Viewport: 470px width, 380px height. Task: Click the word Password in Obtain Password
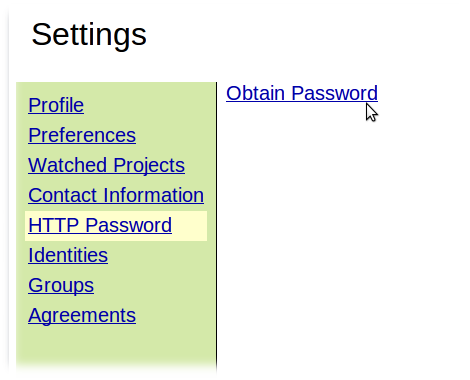point(335,93)
